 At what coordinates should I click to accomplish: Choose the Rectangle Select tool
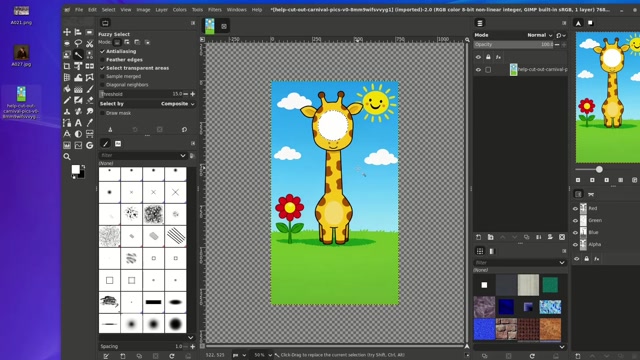pyautogui.click(x=89, y=32)
